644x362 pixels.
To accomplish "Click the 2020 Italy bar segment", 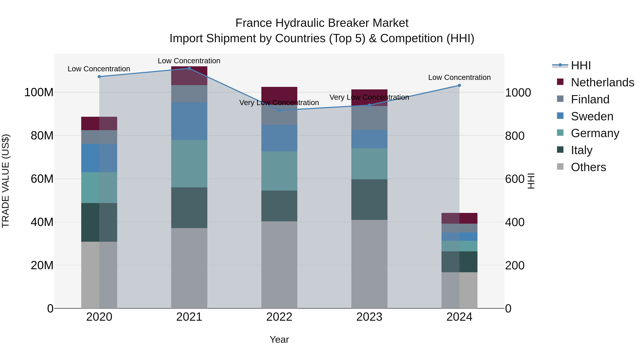I will point(99,222).
